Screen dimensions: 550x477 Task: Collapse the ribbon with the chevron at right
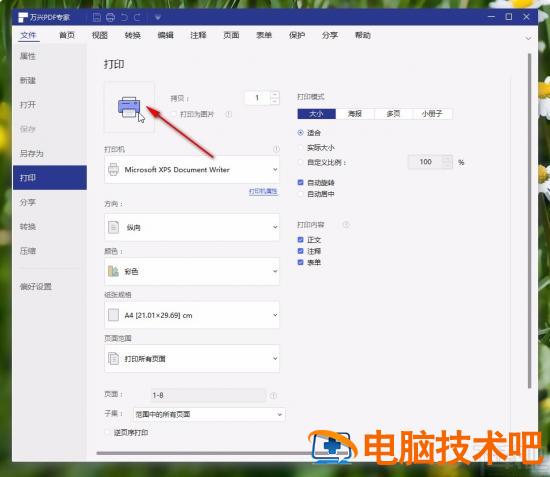coord(528,38)
